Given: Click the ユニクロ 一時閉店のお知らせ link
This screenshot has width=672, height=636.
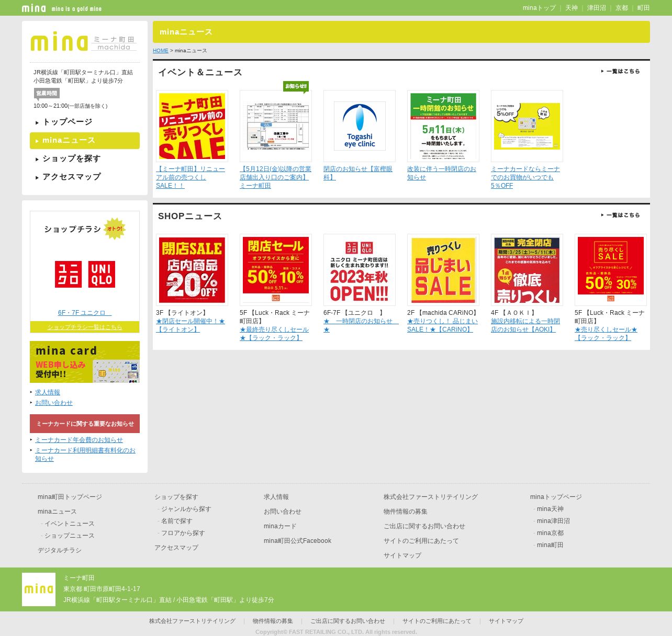Looking at the screenshot, I should coord(361,325).
